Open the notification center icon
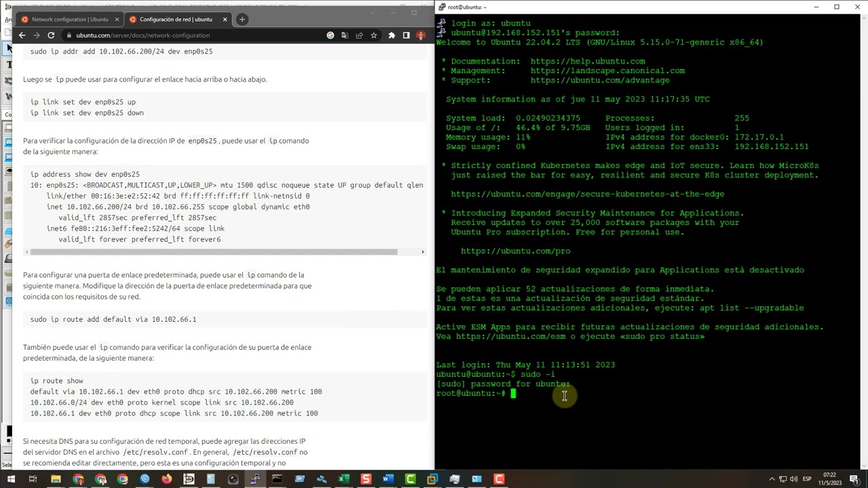Viewport: 868px width, 488px height. click(854, 479)
